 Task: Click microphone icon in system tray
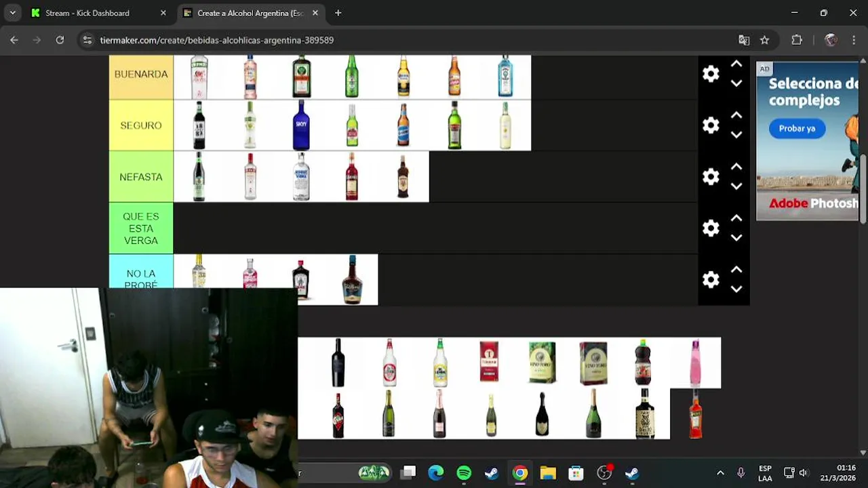click(741, 472)
